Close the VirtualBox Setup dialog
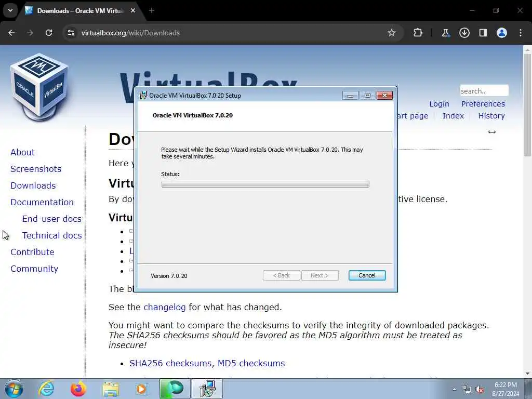The image size is (532, 399). [x=384, y=96]
